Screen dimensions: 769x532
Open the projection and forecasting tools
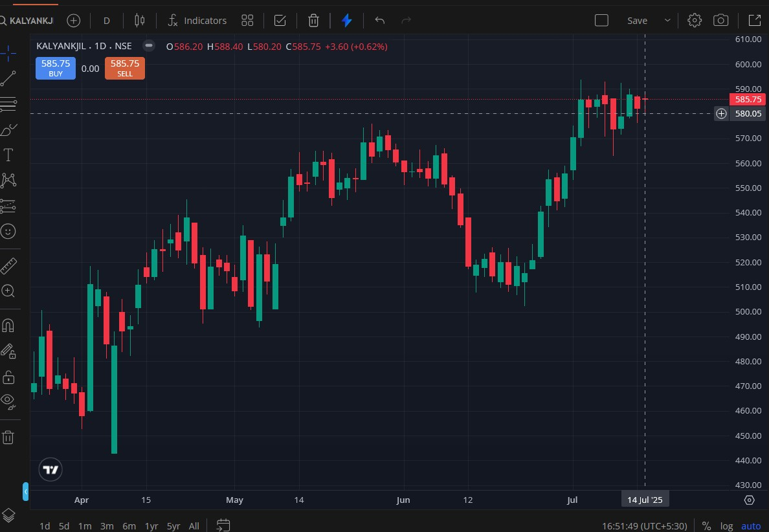tap(8, 206)
